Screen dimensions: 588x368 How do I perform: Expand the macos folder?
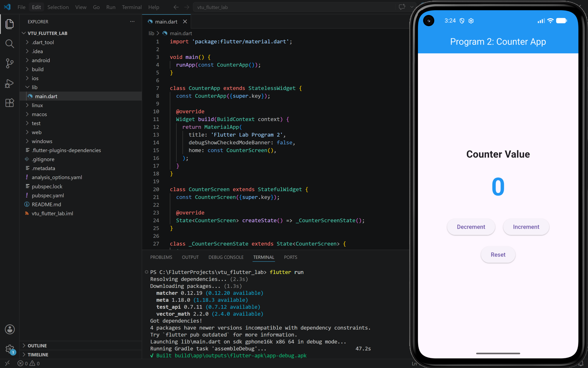tap(27, 114)
